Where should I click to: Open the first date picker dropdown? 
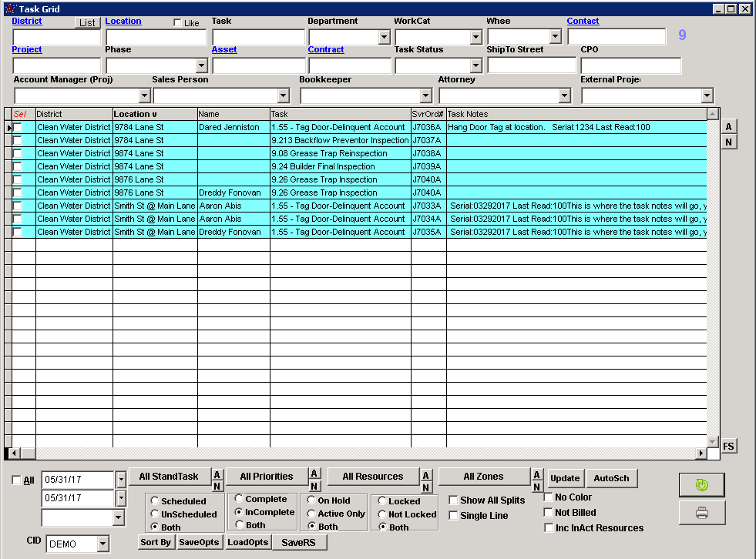[121, 480]
